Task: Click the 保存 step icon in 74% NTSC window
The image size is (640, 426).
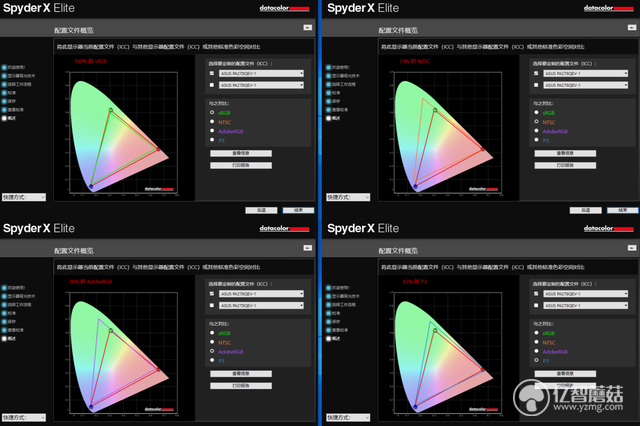Action: pos(328,101)
